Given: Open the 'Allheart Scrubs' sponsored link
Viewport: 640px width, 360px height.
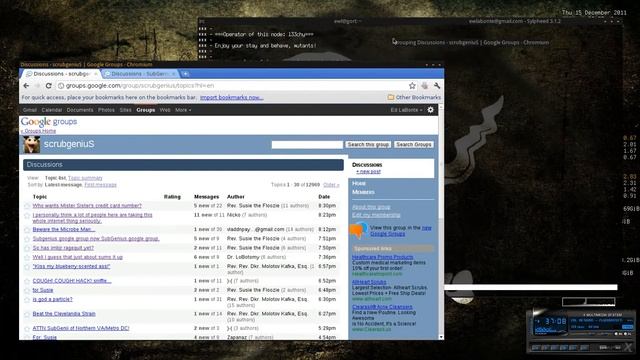Looking at the screenshot, I should coord(369,282).
